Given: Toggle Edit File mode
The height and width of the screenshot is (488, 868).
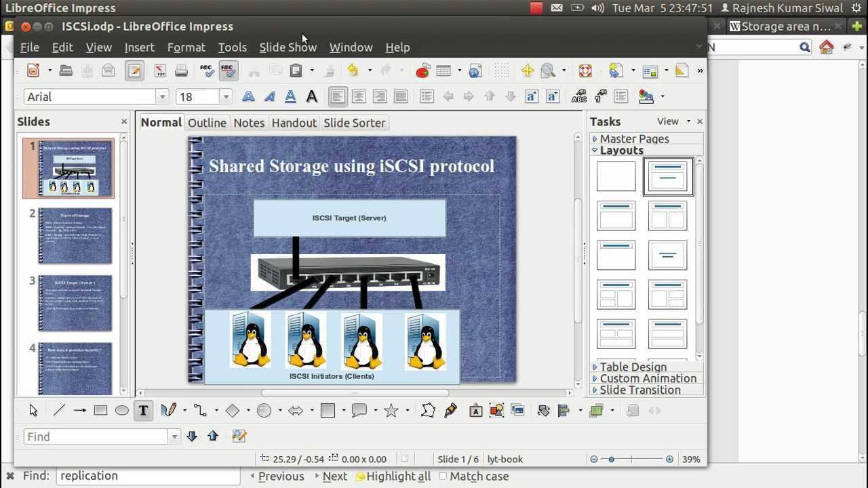Looking at the screenshot, I should pos(134,70).
